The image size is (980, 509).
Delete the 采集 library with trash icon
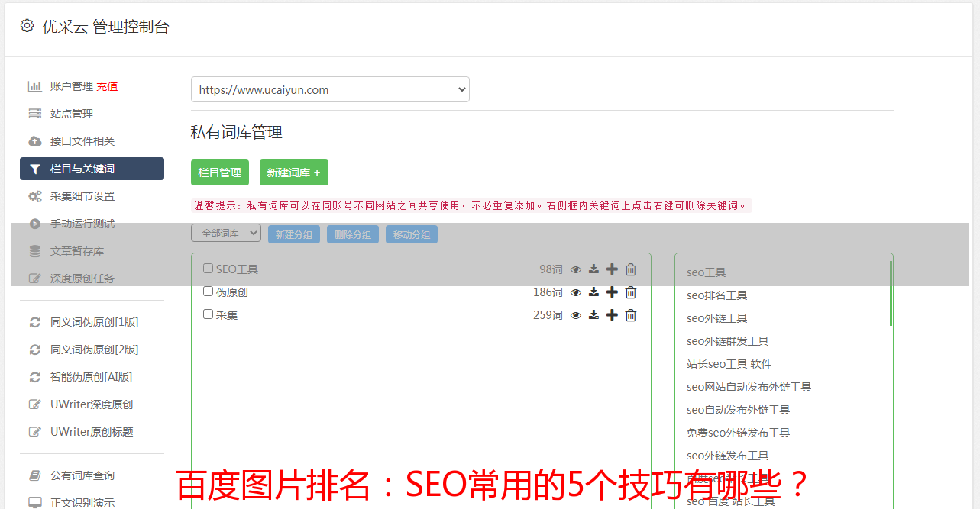pos(631,315)
